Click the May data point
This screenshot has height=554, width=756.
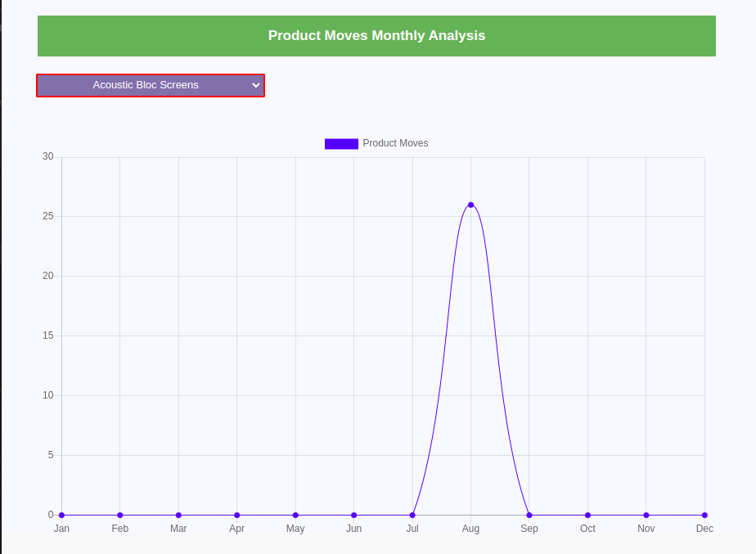click(x=295, y=515)
